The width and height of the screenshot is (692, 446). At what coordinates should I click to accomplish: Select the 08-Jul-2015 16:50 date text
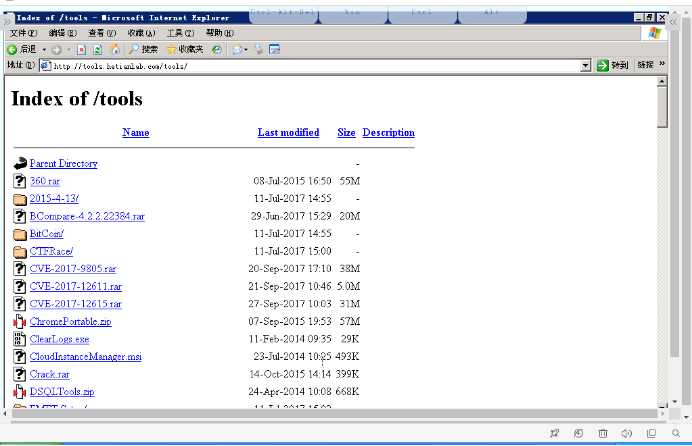[x=292, y=181]
